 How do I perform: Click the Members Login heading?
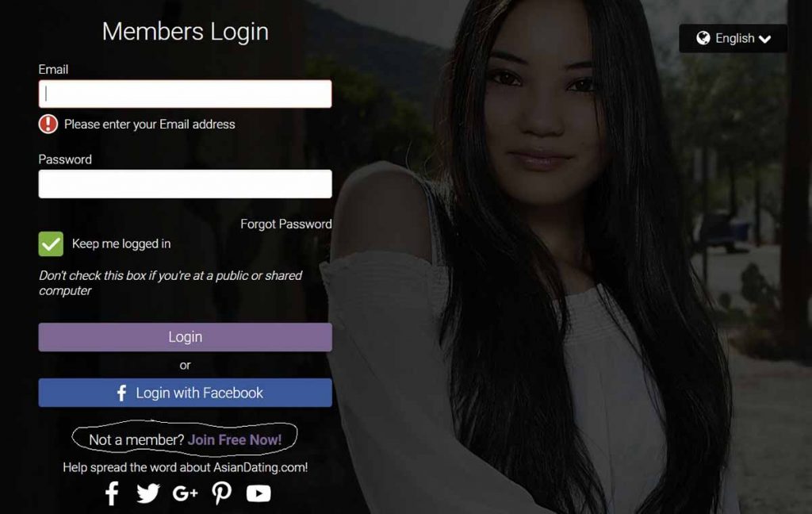point(186,32)
